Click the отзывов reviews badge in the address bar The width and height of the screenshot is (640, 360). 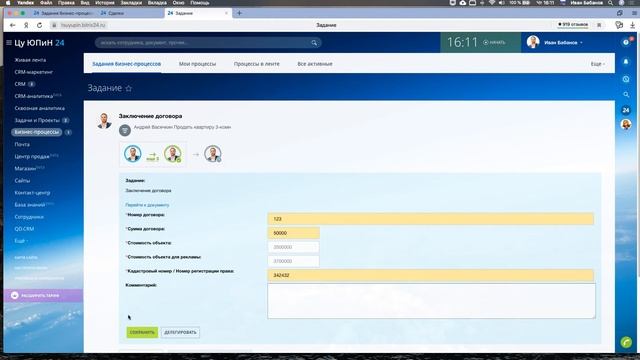573,25
